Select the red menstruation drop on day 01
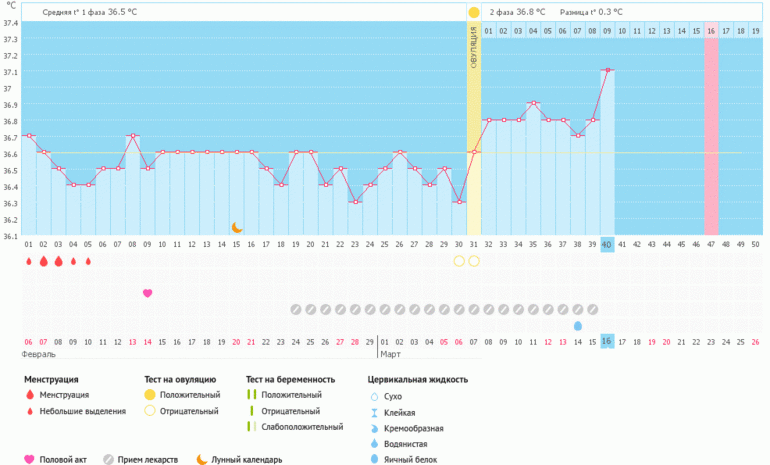 coord(29,261)
